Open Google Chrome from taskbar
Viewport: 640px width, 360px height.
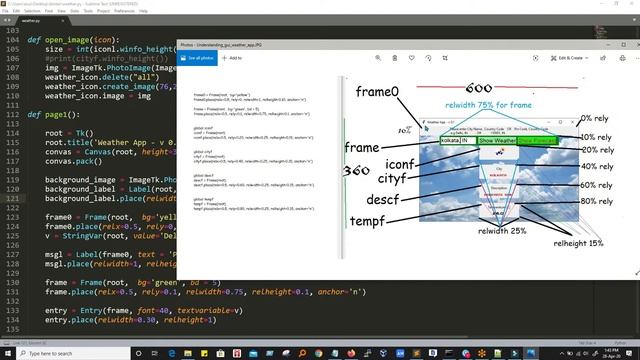(318, 353)
